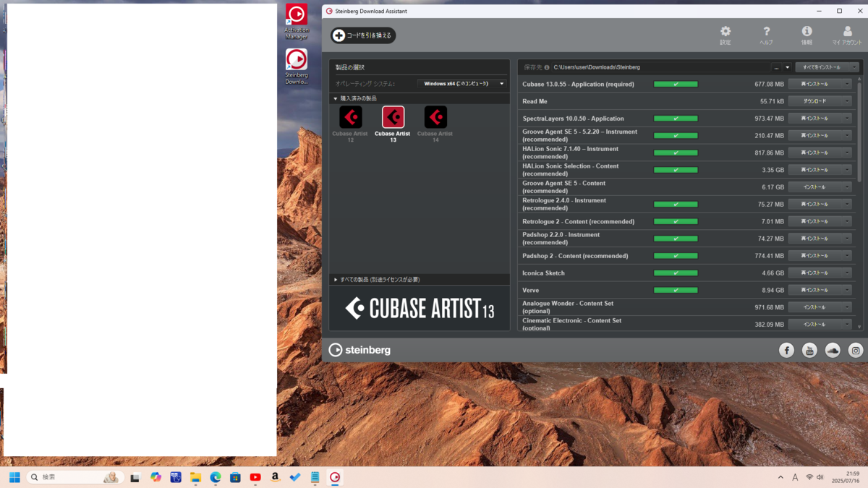This screenshot has width=868, height=488.
Task: Open Steinberg's Facebook page icon
Action: pyautogui.click(x=786, y=350)
